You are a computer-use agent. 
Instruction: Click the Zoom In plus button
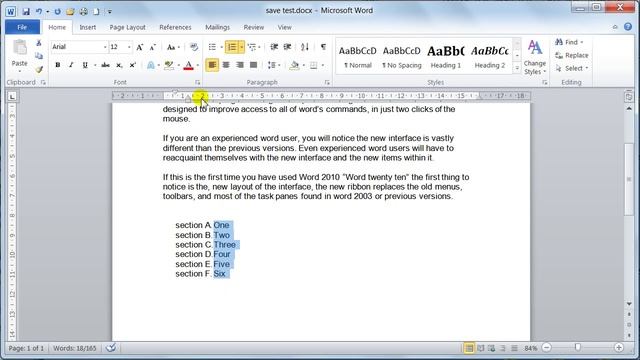pos(618,348)
